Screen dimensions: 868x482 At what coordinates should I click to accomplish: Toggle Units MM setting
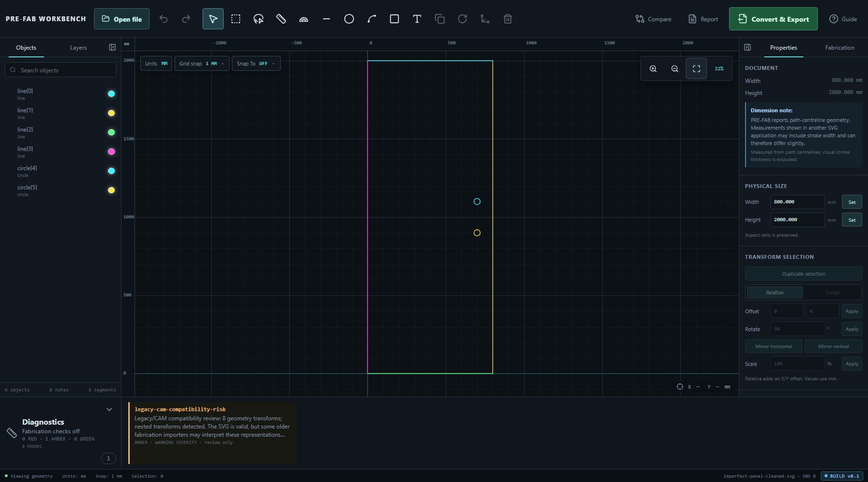(156, 64)
